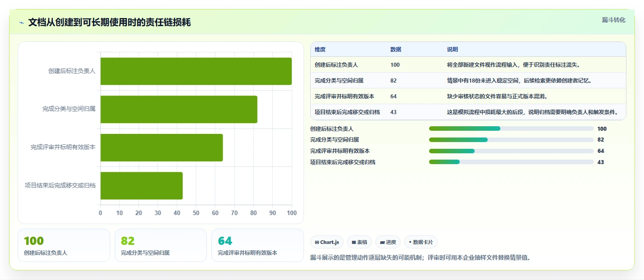Click the value 100 in the table
The height and width of the screenshot is (280, 644).
(395, 65)
